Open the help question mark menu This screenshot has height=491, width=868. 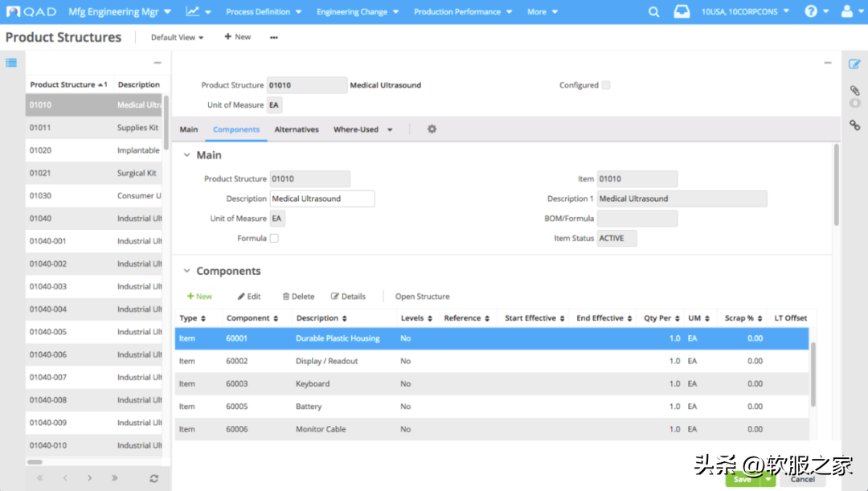[x=810, y=12]
